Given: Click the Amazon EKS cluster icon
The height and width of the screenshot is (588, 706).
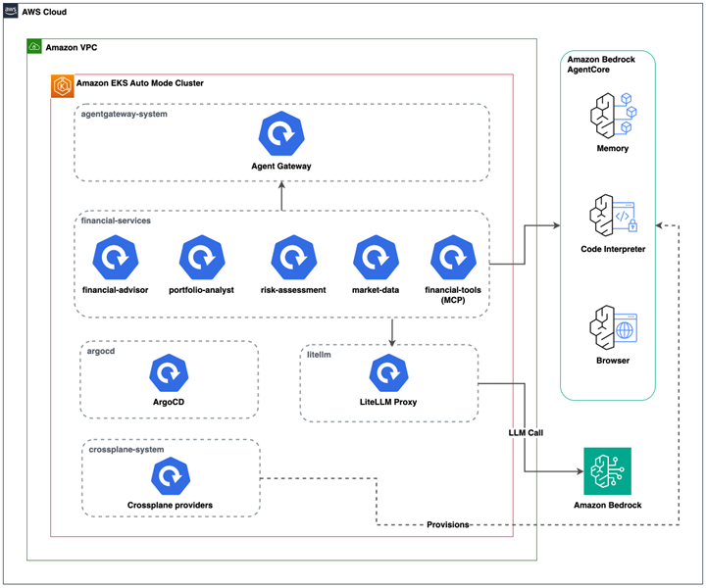Looking at the screenshot, I should tap(63, 86).
